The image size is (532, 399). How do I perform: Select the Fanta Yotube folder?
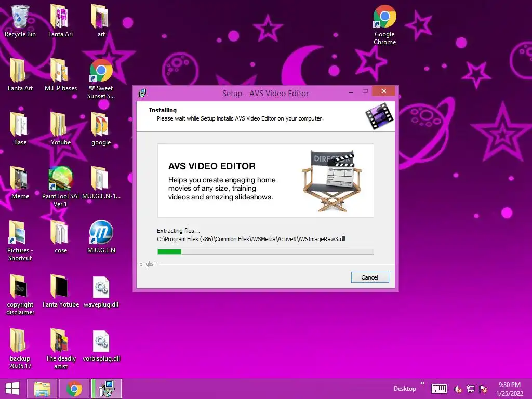[x=60, y=291]
